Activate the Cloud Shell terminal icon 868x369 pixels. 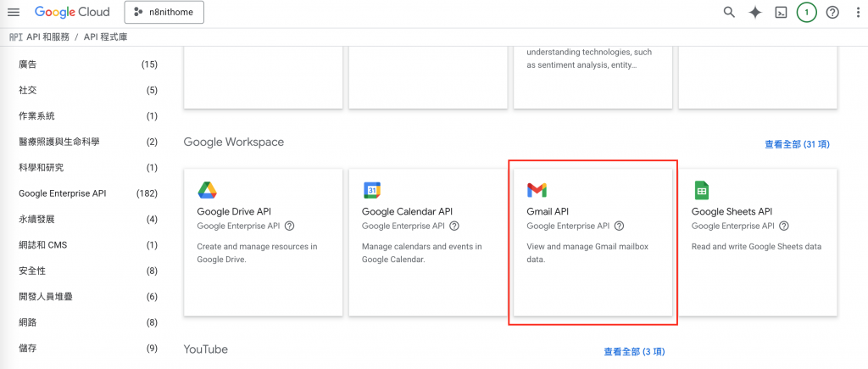tap(781, 13)
